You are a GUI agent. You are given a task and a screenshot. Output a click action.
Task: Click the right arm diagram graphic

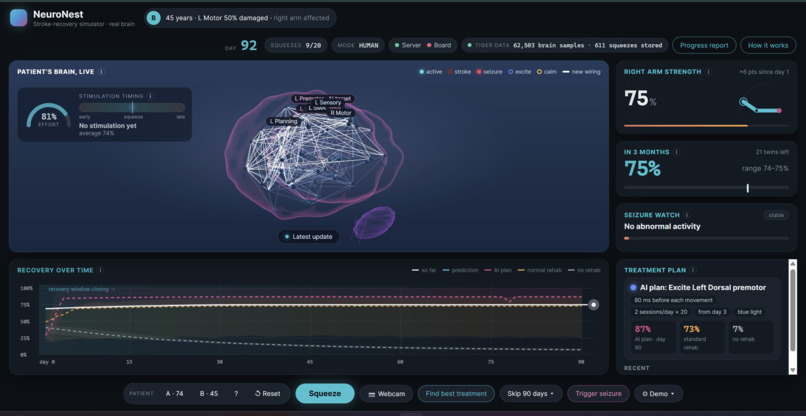coord(760,104)
